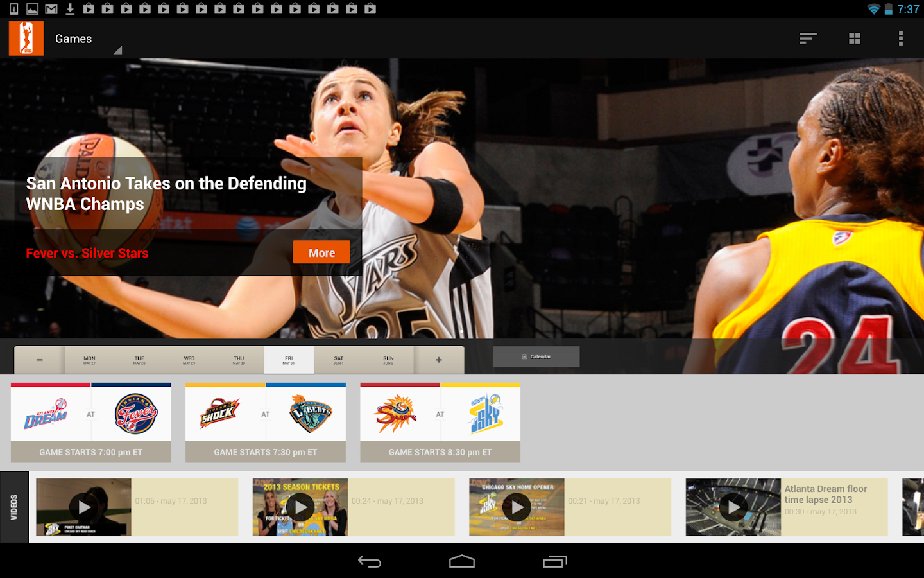Go to previous week with minus
This screenshot has width=924, height=578.
38,360
